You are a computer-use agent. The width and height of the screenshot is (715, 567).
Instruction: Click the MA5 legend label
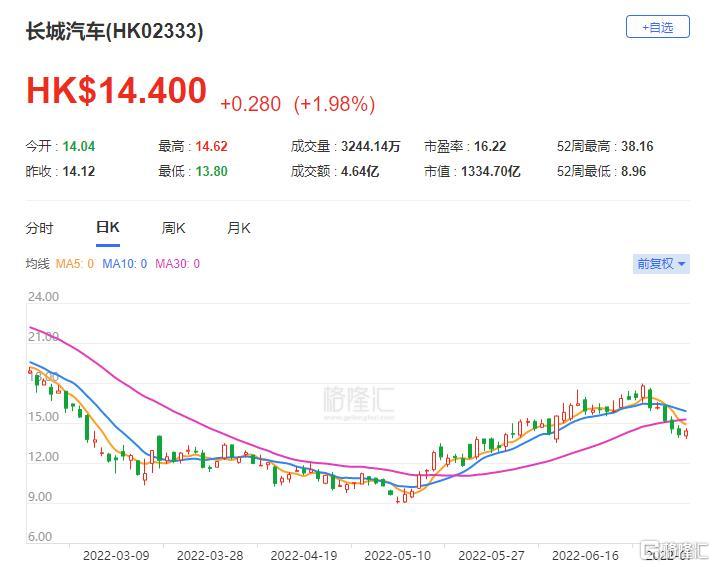pos(75,264)
